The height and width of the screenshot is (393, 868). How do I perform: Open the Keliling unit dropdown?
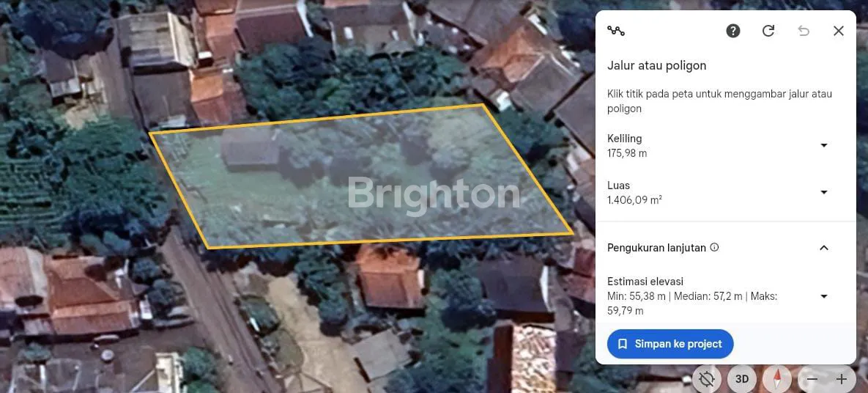coord(824,145)
